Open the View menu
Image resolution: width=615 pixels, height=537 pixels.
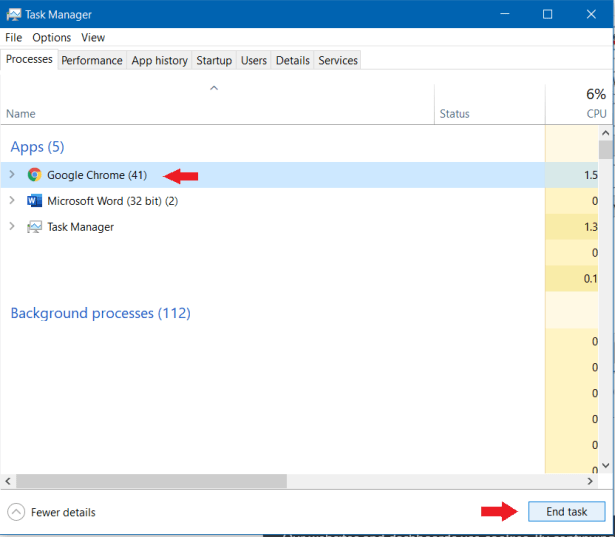tap(93, 37)
